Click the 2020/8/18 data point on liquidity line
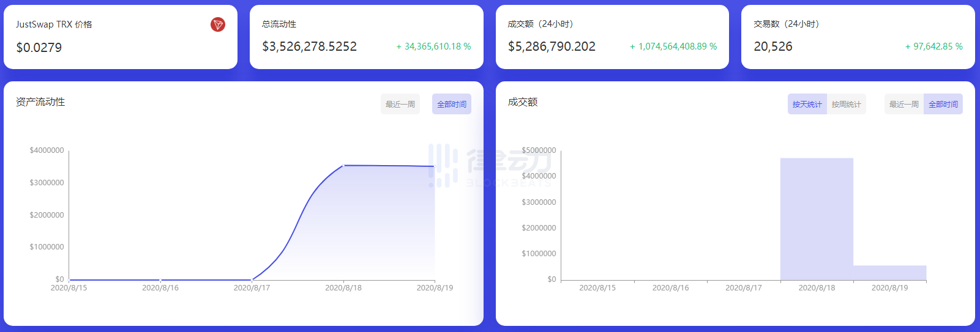 point(343,165)
